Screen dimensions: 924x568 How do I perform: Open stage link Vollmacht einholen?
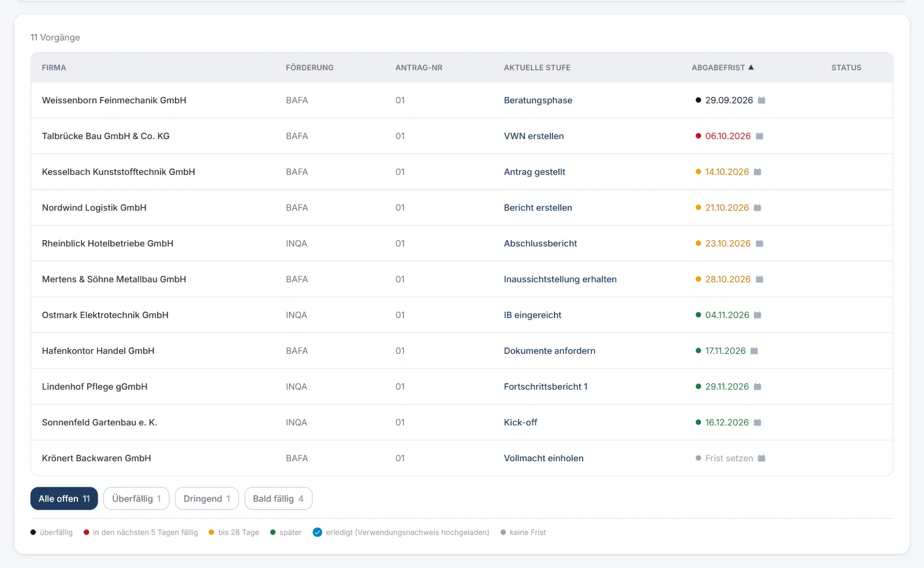543,458
